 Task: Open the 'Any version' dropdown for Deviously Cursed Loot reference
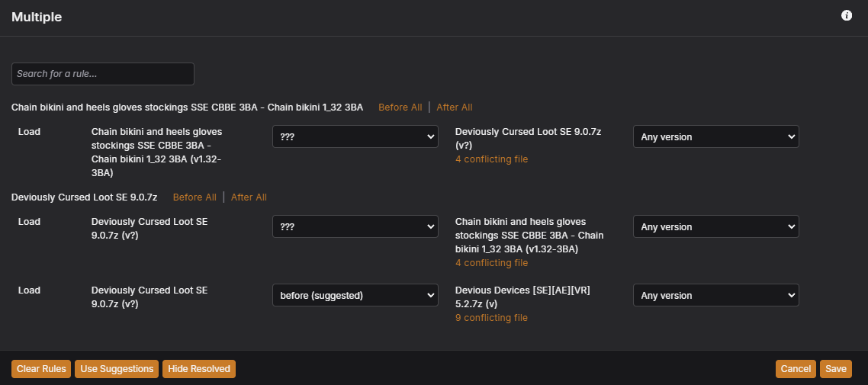click(716, 136)
